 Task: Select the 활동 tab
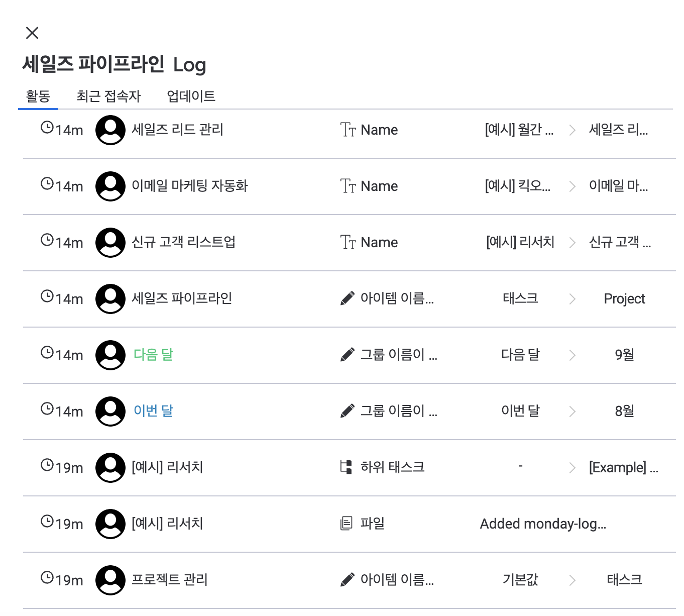[x=38, y=96]
